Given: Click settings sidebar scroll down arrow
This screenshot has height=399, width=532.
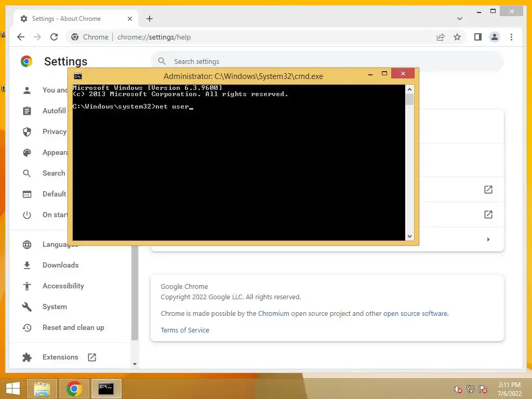Looking at the screenshot, I should tap(135, 364).
